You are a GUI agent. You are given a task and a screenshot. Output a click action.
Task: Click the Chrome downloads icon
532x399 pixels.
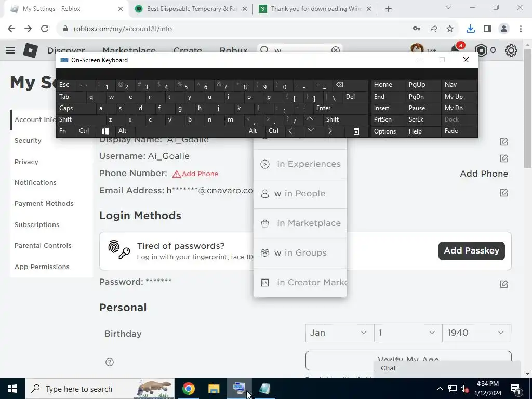(x=471, y=29)
